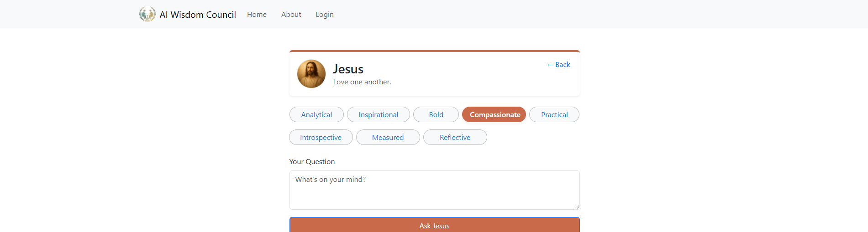
Task: Click the Jesus portrait avatar
Action: point(311,74)
